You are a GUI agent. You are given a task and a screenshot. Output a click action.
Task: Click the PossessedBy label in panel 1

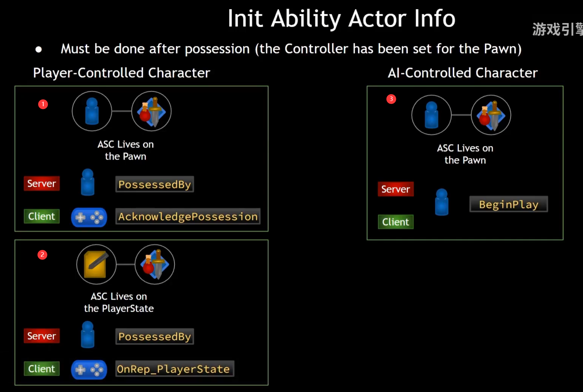(x=155, y=184)
